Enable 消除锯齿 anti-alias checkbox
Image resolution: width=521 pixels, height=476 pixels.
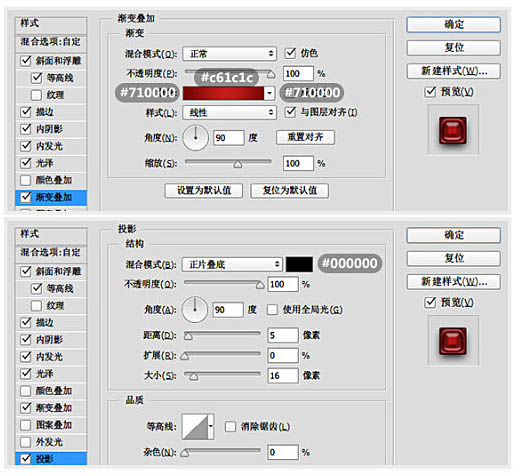click(230, 427)
